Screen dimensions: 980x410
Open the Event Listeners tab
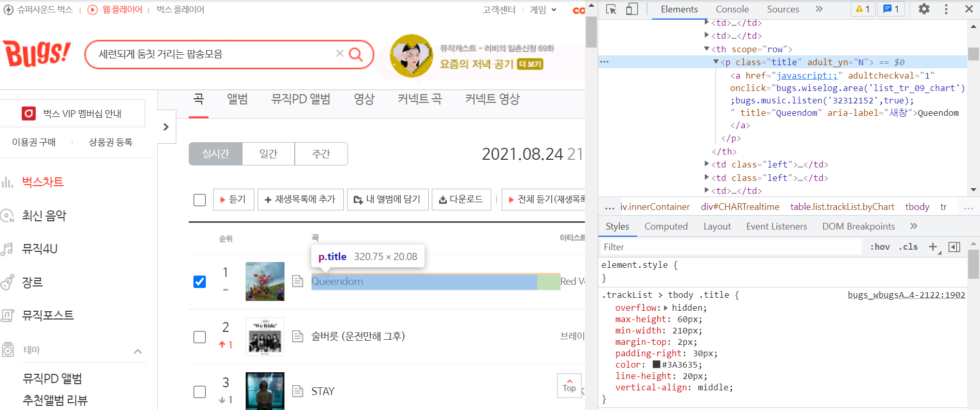coord(776,226)
